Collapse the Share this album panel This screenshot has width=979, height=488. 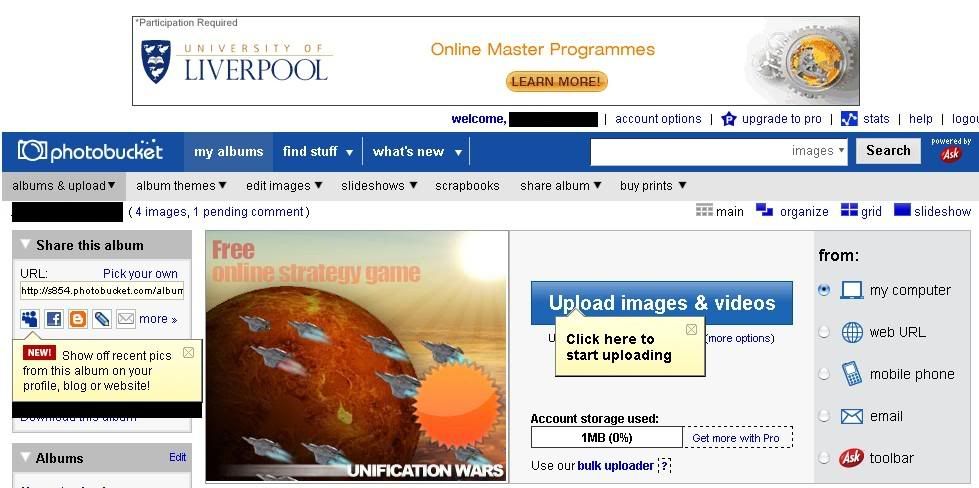point(25,245)
